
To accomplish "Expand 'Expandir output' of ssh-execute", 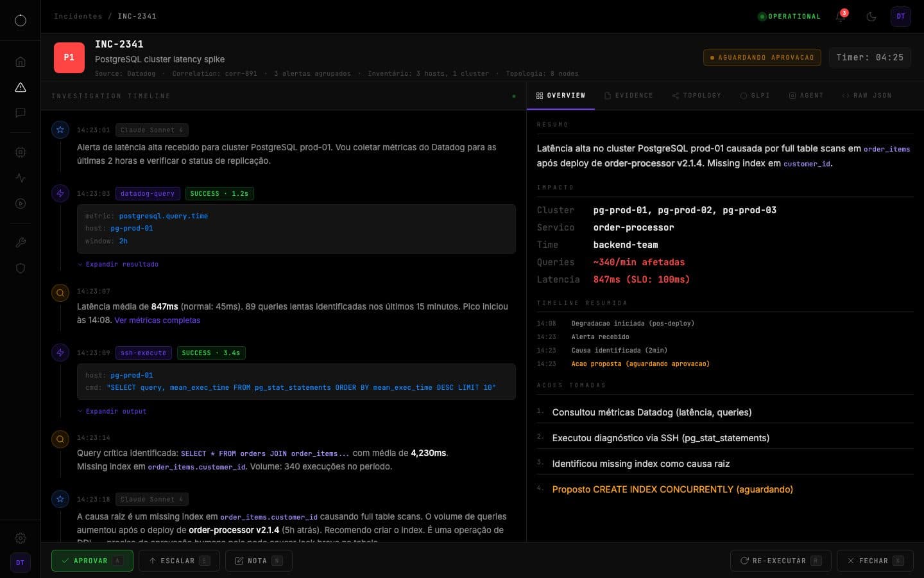I will pos(112,411).
